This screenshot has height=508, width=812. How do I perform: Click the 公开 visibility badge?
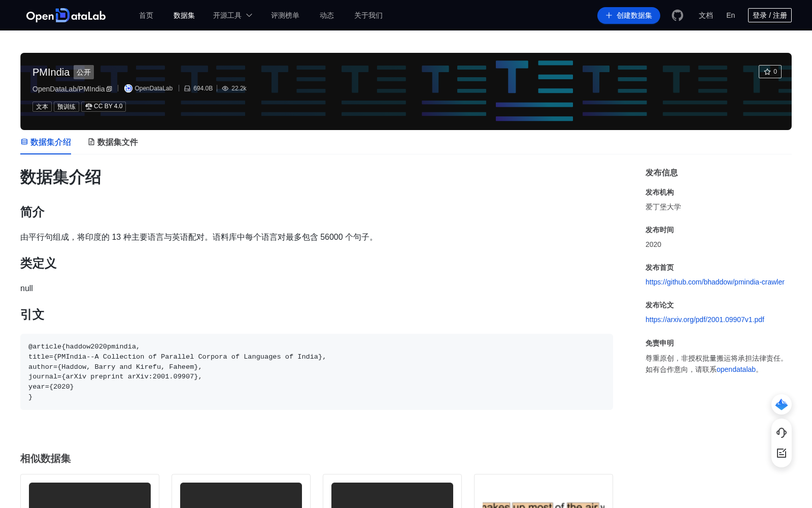(84, 72)
